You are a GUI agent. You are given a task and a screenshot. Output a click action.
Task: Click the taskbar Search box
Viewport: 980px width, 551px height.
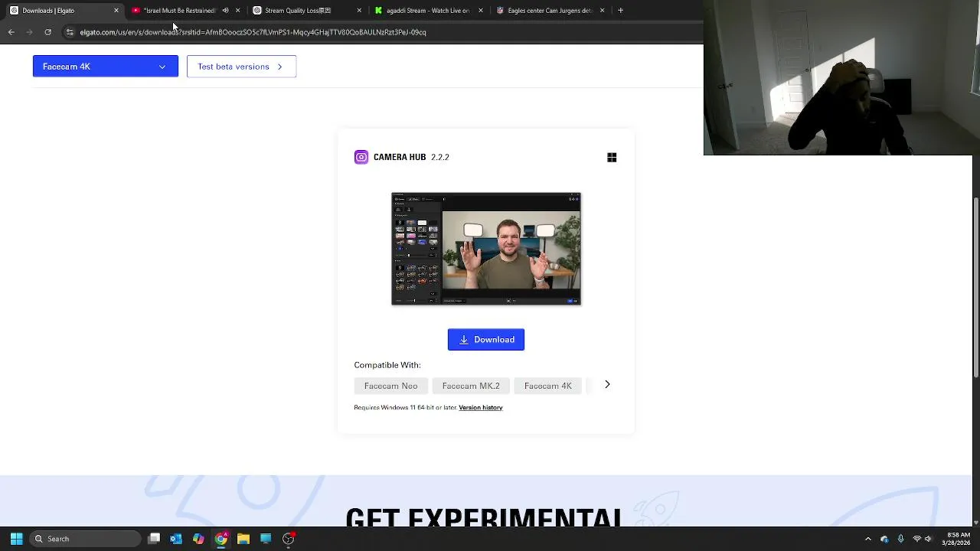[84, 539]
